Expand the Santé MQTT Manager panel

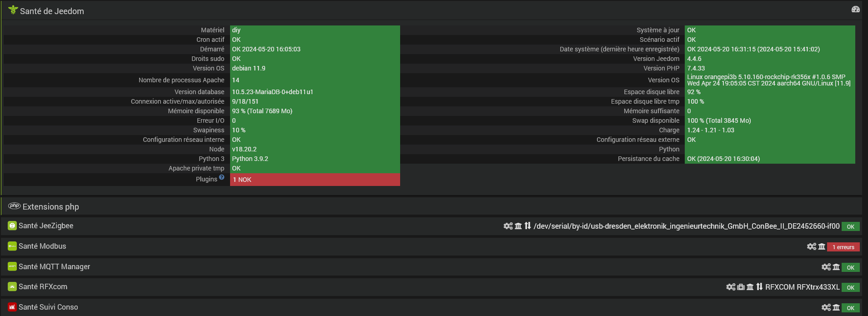[54, 267]
